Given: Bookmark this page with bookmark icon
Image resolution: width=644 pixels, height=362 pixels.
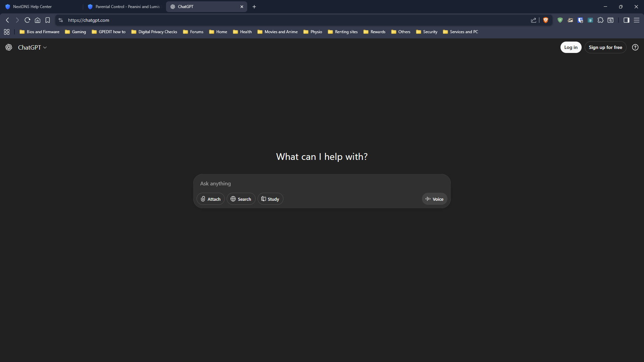Looking at the screenshot, I should coord(48,20).
